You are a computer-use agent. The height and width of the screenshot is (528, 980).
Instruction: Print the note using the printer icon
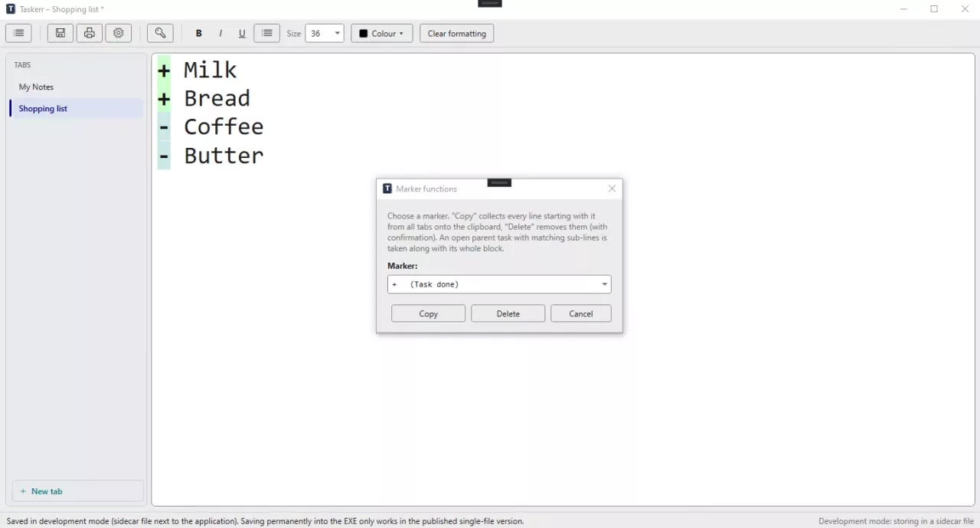pyautogui.click(x=90, y=33)
